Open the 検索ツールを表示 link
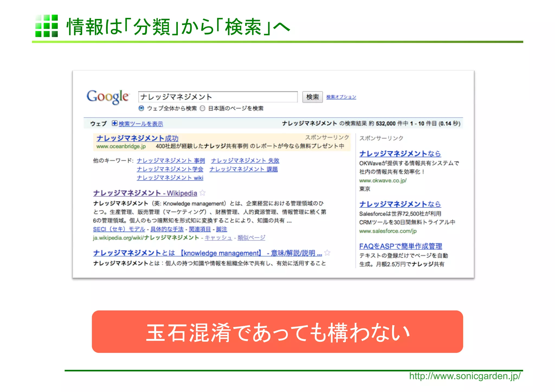555x392 pixels. pos(141,124)
